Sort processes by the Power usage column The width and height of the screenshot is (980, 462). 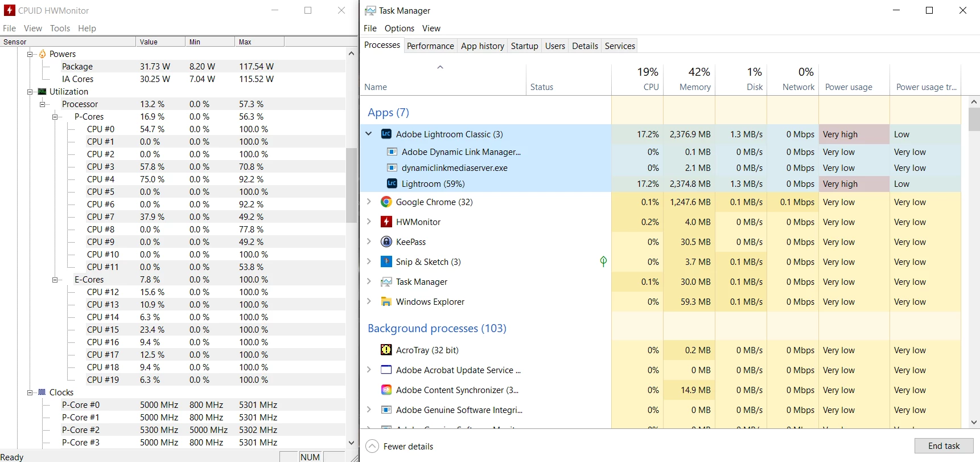tap(854, 79)
